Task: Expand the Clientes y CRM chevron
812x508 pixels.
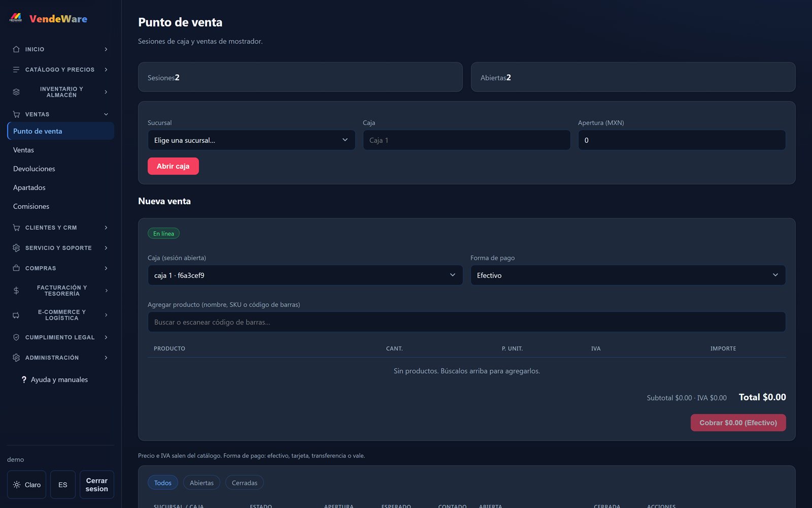Action: [x=106, y=228]
